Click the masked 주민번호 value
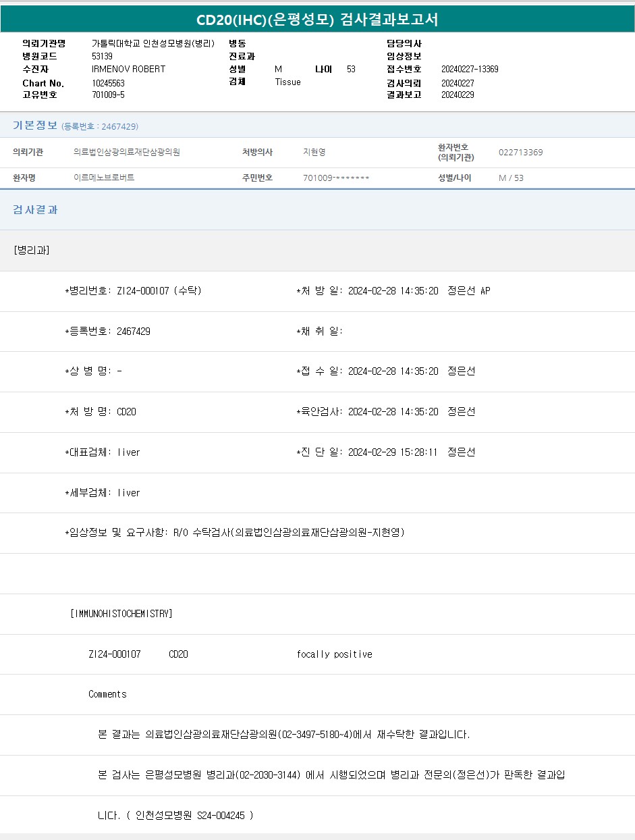Screen dimensions: 635x840 coord(336,178)
